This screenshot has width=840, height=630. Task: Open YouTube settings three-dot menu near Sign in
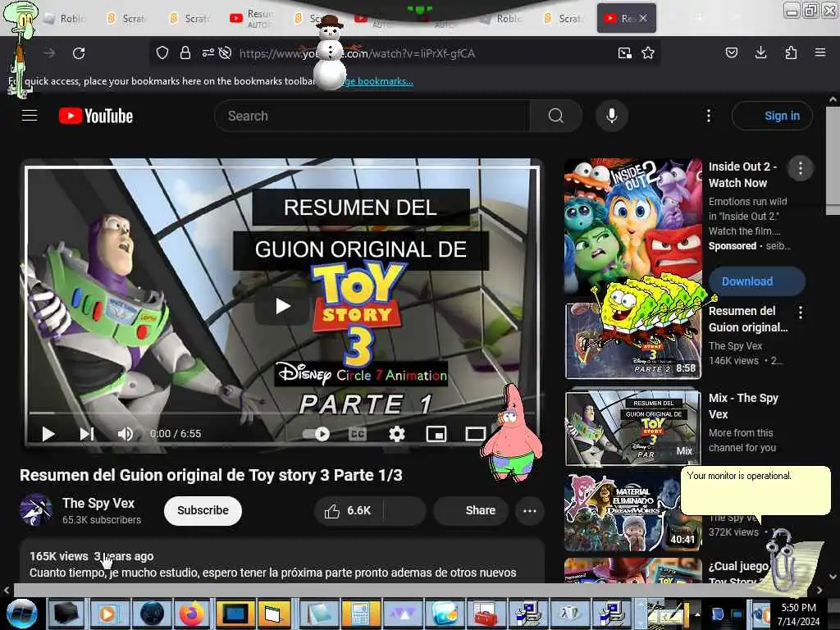pos(708,116)
